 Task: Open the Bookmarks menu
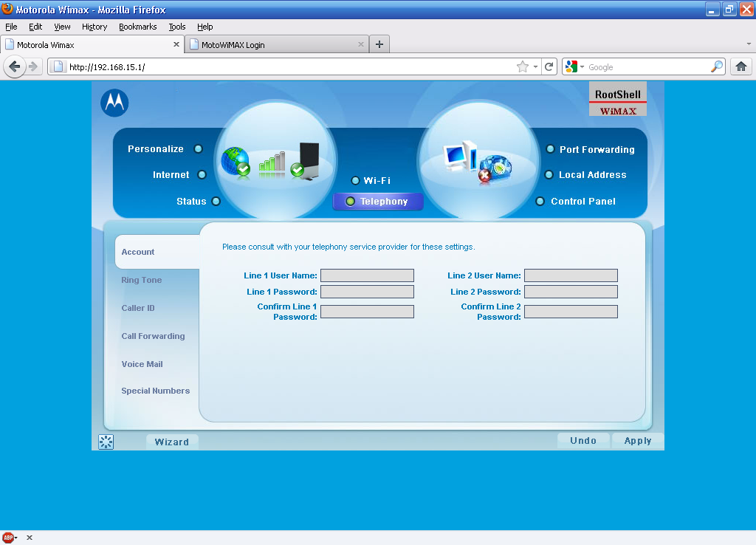coord(138,27)
